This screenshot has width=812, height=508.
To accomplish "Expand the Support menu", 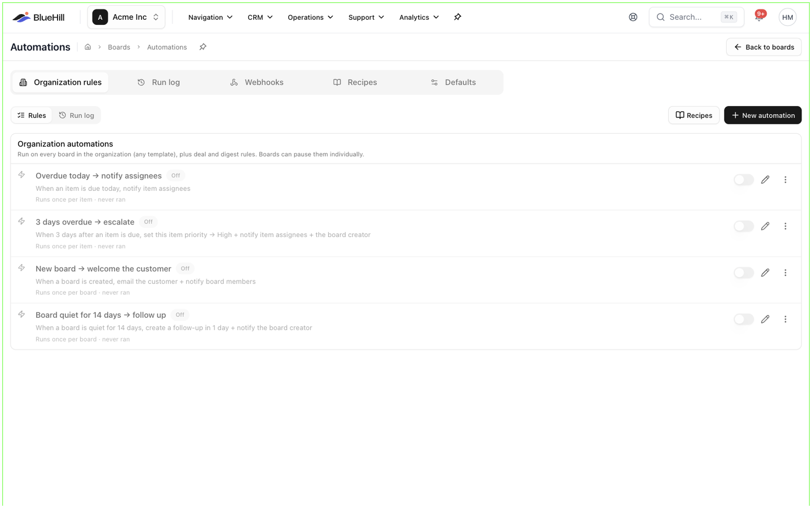I will (x=366, y=17).
